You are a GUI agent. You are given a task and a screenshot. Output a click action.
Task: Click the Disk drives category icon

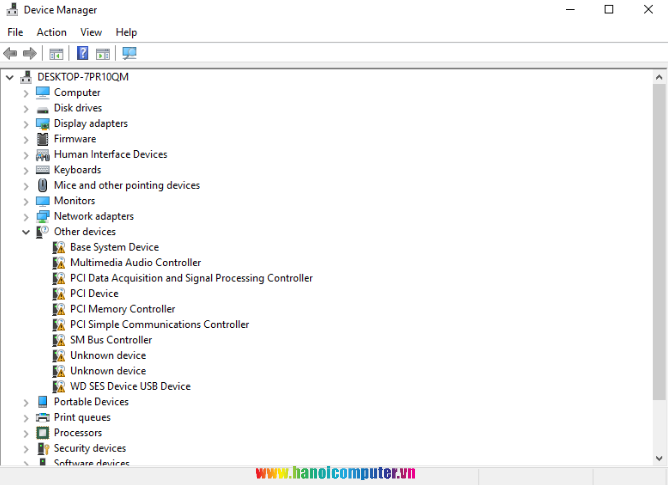(x=43, y=109)
